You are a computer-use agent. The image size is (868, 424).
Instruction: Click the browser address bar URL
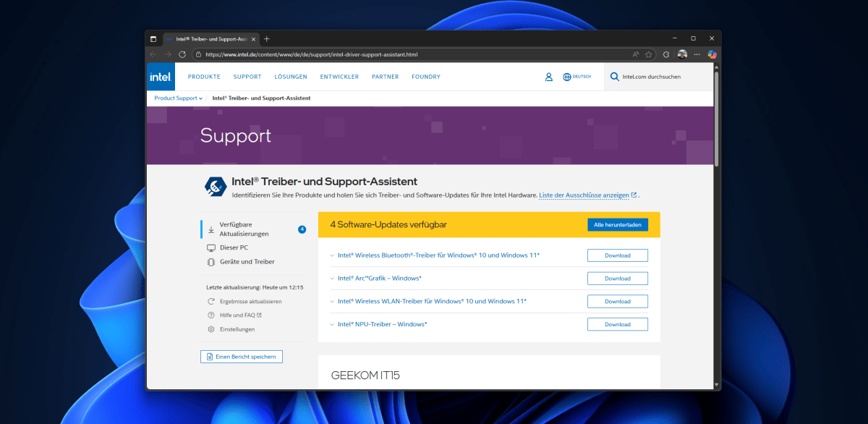pyautogui.click(x=311, y=54)
